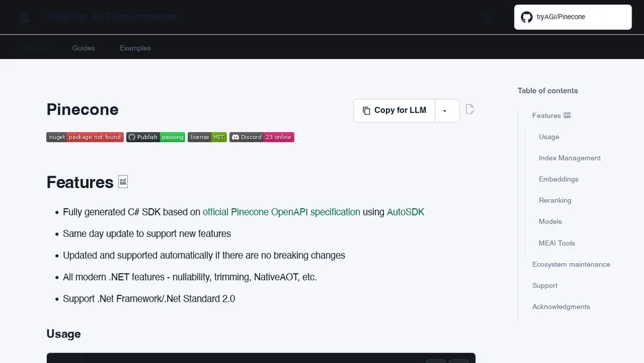Go to Acknowledgments section link

[x=561, y=307]
